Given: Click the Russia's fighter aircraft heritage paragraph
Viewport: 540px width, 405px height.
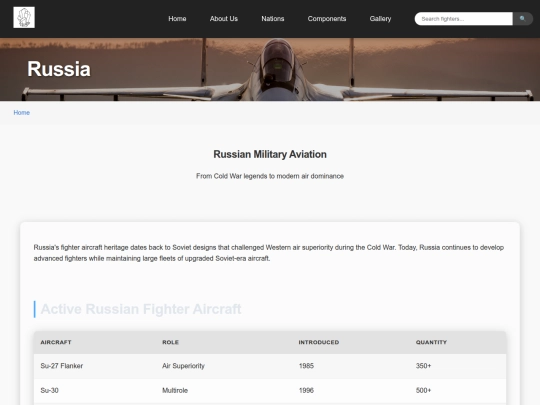Looking at the screenshot, I should pos(269,253).
